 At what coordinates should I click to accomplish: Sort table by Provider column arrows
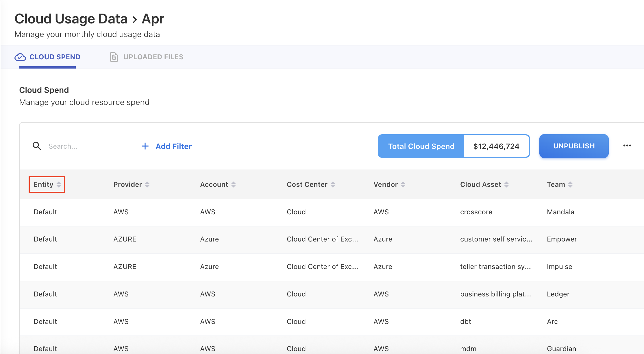(147, 185)
